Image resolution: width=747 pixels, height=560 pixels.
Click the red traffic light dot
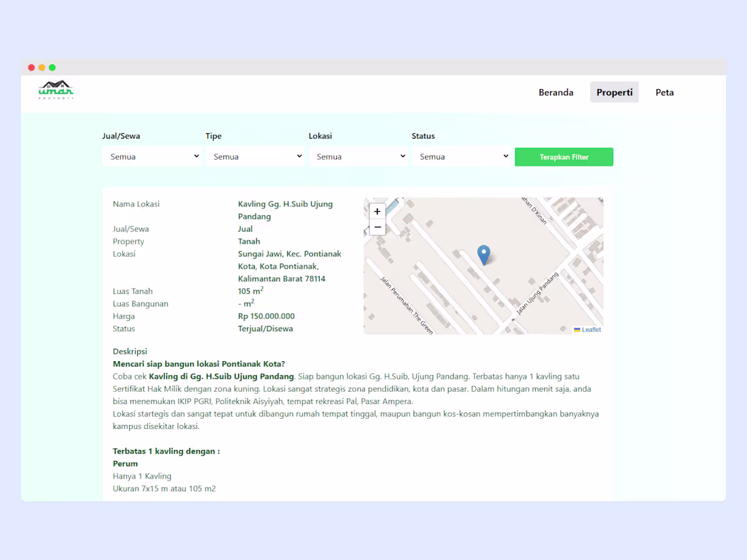pyautogui.click(x=31, y=67)
